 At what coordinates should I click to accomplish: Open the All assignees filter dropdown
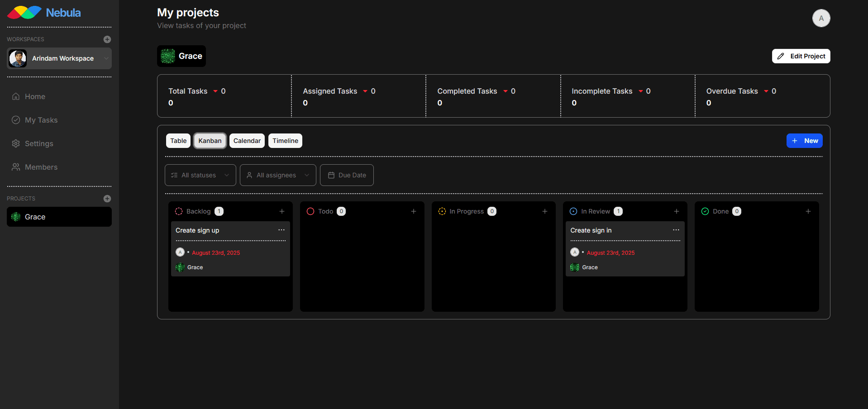(278, 175)
